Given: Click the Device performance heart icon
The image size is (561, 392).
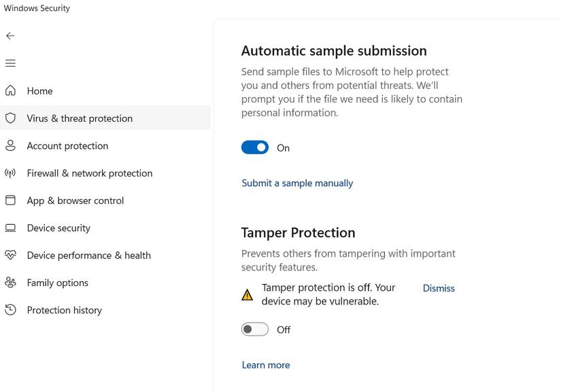Looking at the screenshot, I should pos(10,255).
